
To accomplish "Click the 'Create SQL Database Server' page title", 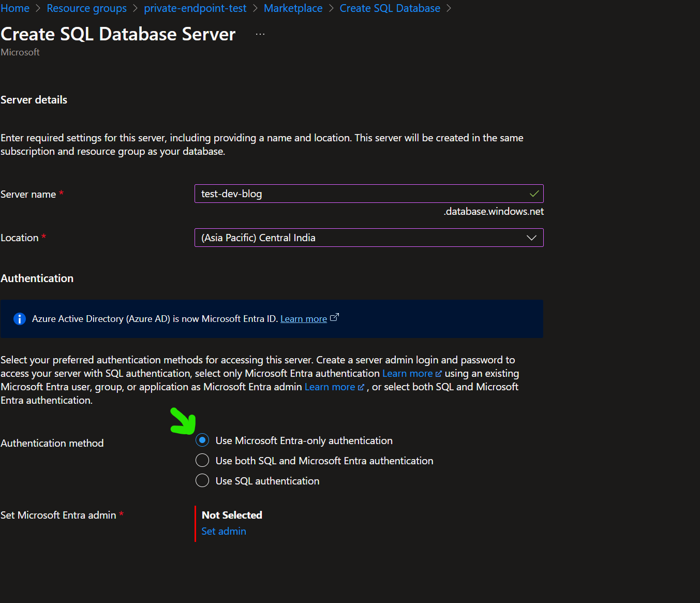I will [118, 34].
